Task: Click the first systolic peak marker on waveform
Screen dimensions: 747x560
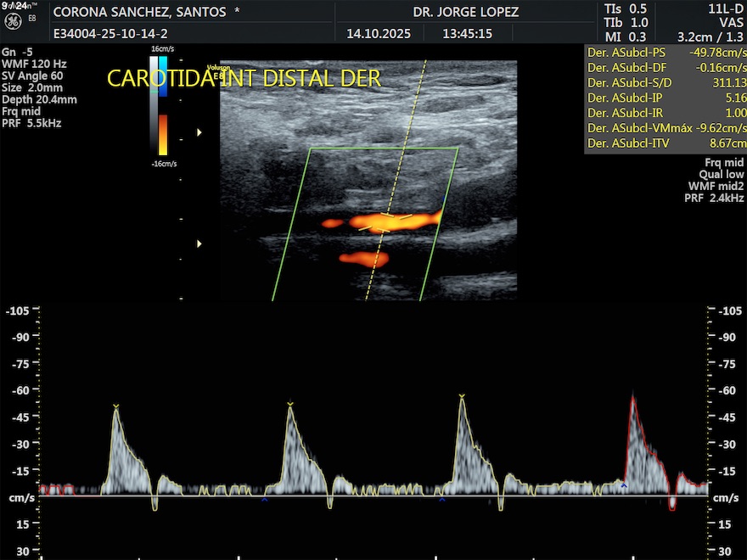Action: (x=115, y=407)
